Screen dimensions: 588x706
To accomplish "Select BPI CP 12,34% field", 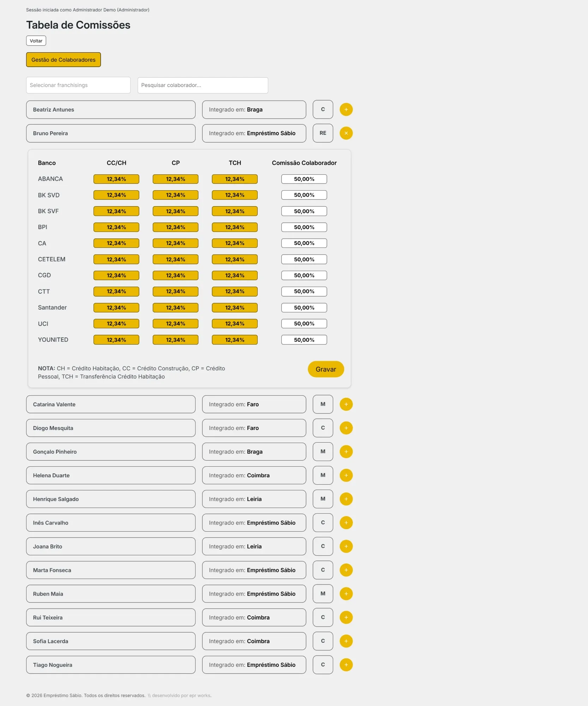I will coord(175,227).
